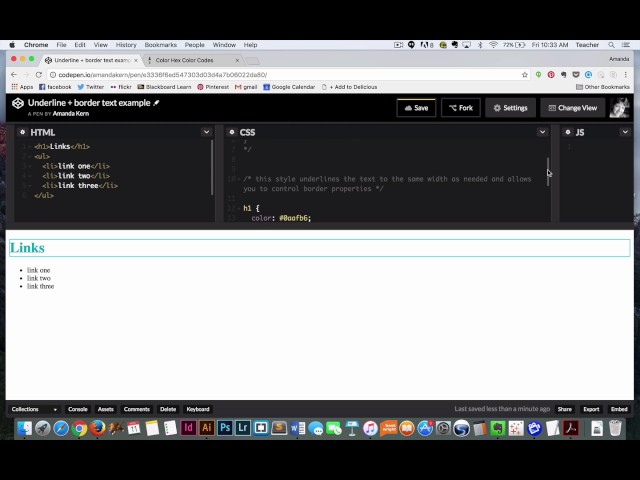Reload the page
640x480 pixels.
pyautogui.click(x=39, y=75)
